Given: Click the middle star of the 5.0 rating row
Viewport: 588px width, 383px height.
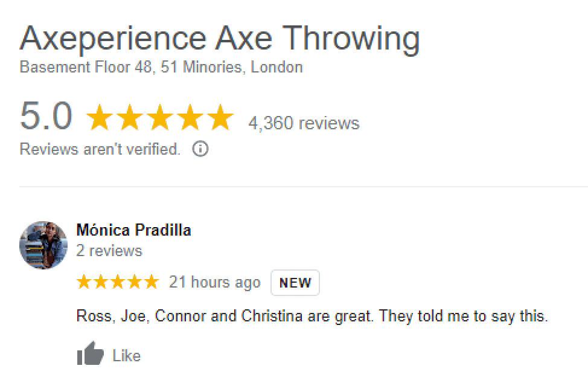Looking at the screenshot, I should click(161, 118).
